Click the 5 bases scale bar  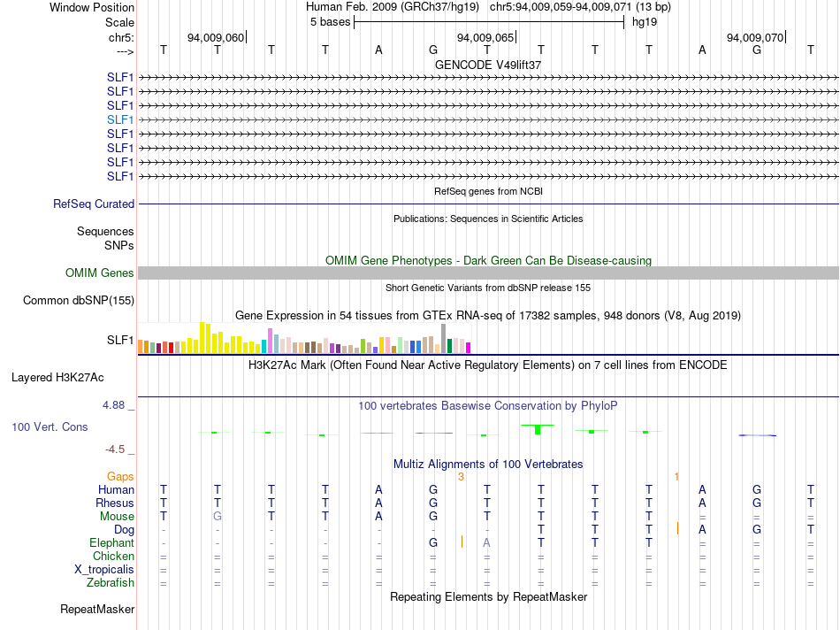pyautogui.click(x=489, y=22)
